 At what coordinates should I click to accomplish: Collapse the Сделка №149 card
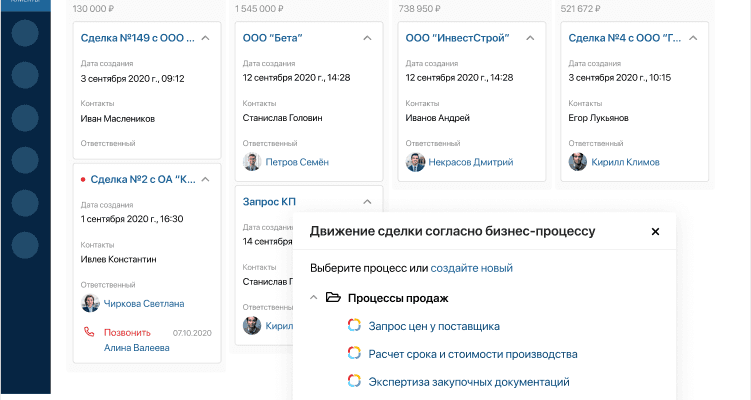pos(205,38)
